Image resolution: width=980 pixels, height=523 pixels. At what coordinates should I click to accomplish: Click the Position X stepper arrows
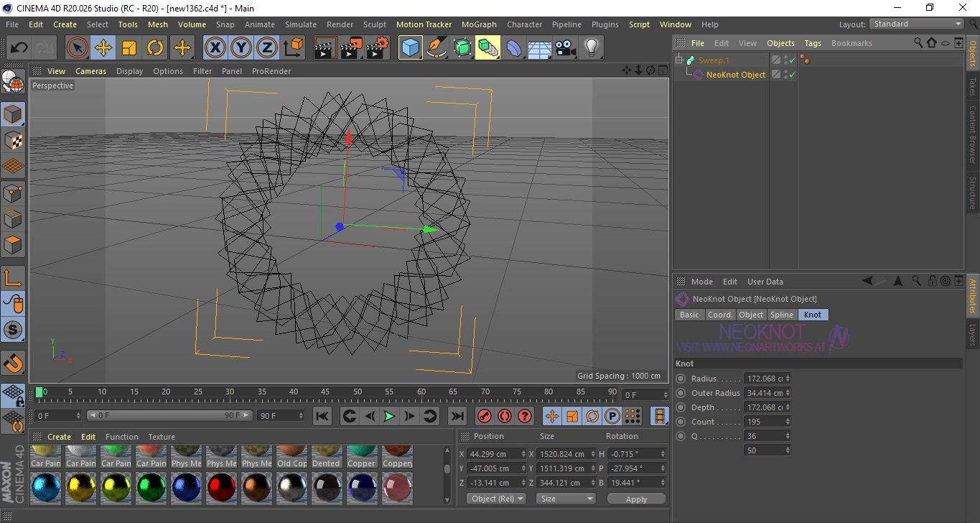(522, 454)
